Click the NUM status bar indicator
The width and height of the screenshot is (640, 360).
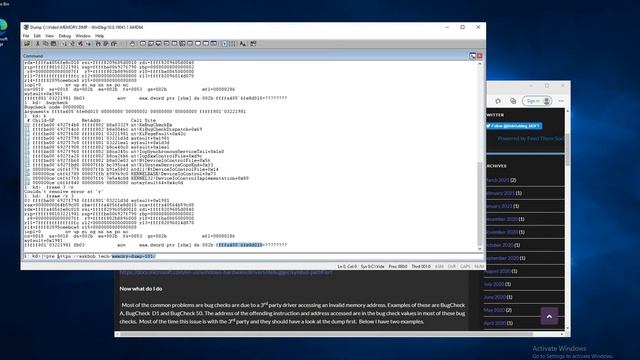479,267
